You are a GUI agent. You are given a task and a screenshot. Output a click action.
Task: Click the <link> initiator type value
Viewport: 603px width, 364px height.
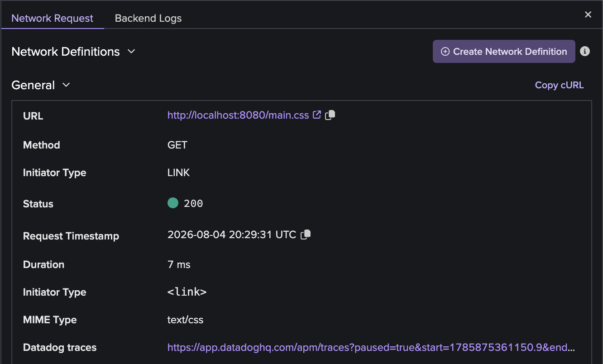tap(187, 292)
